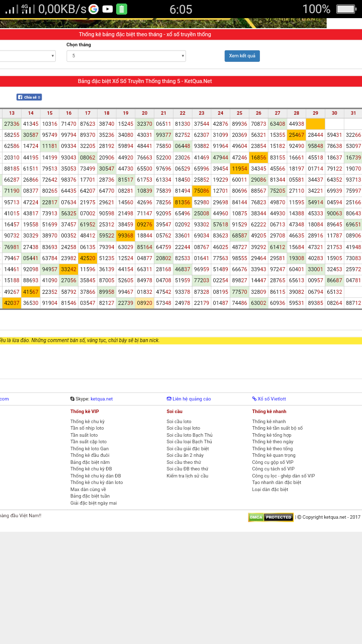Open Soi cầu loại loto link
The image size is (362, 644).
(x=184, y=428)
